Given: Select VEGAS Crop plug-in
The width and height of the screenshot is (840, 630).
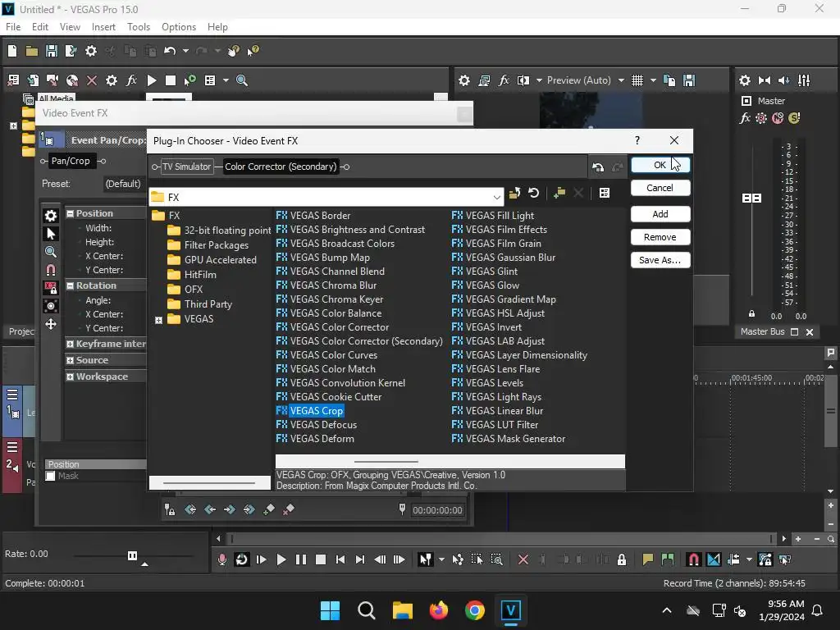Looking at the screenshot, I should (x=316, y=411).
